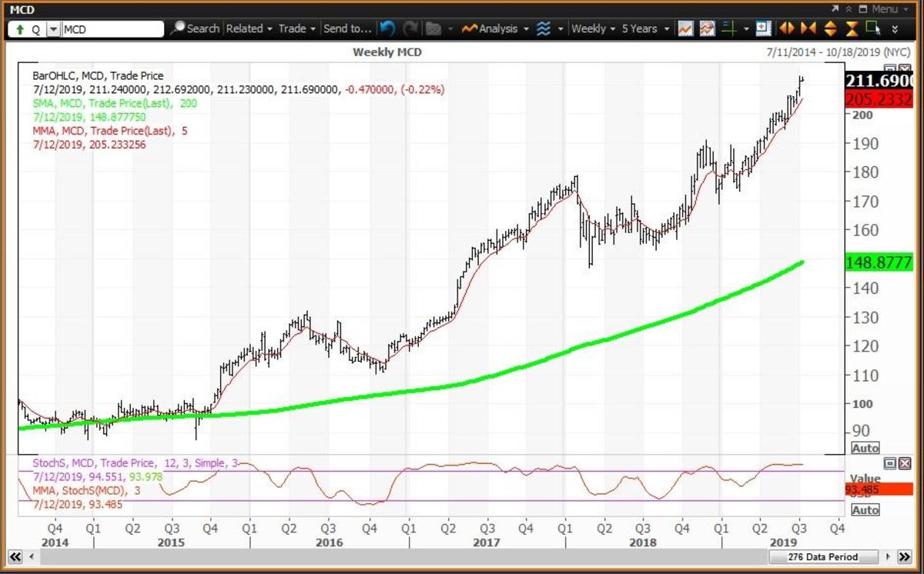The width and height of the screenshot is (924, 574).
Task: Click the 2017 year label on time axis
Action: click(x=487, y=542)
